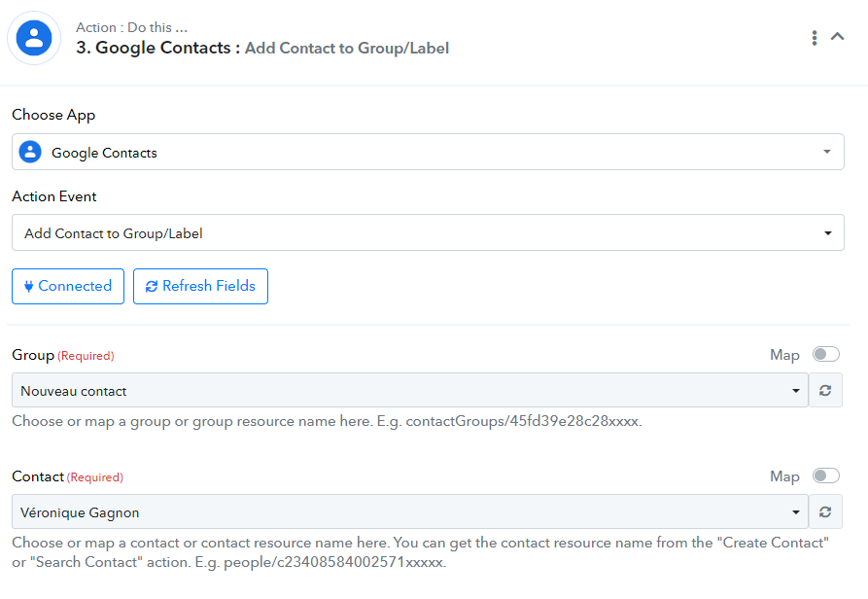Open the Group dropdown showing Nouveau contact
Screen dimensions: 868x599
click(x=410, y=391)
